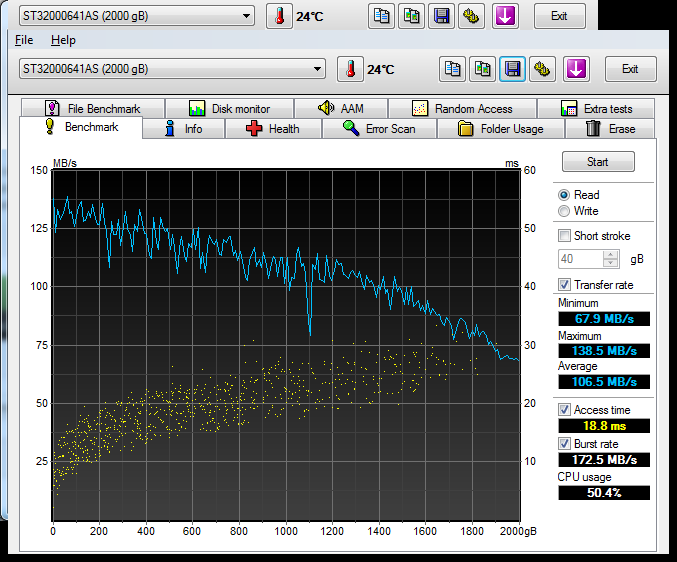This screenshot has height=562, width=677.
Task: Click the highlighted floppy disk save icon
Action: pos(512,69)
